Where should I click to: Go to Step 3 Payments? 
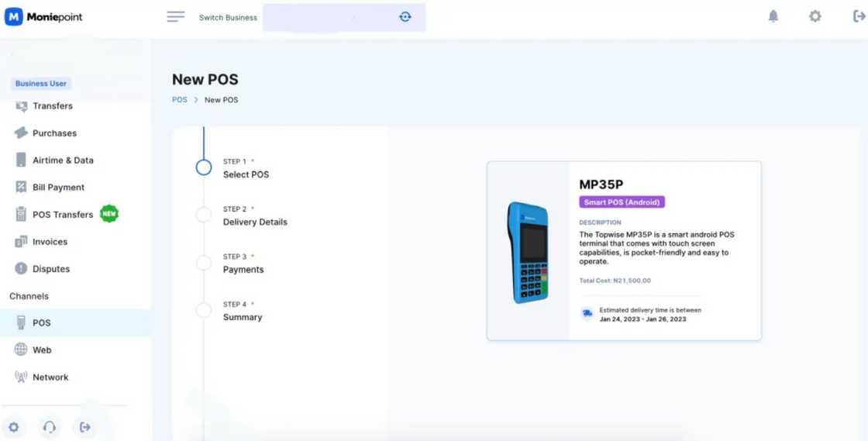pyautogui.click(x=243, y=264)
